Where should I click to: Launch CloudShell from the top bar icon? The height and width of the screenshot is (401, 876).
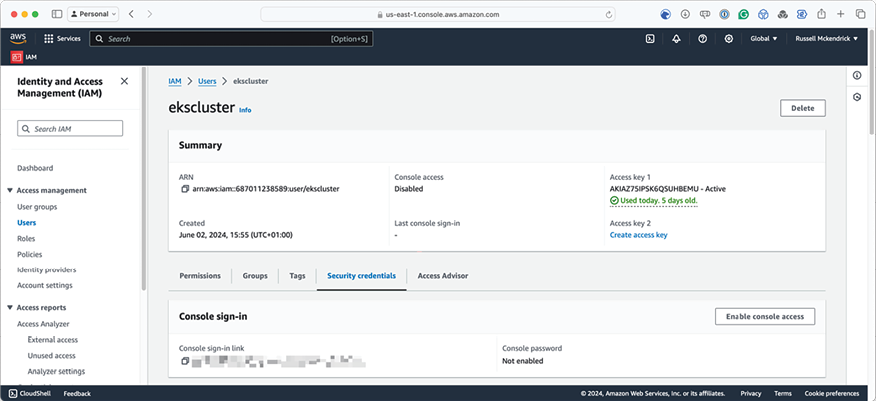coord(650,39)
